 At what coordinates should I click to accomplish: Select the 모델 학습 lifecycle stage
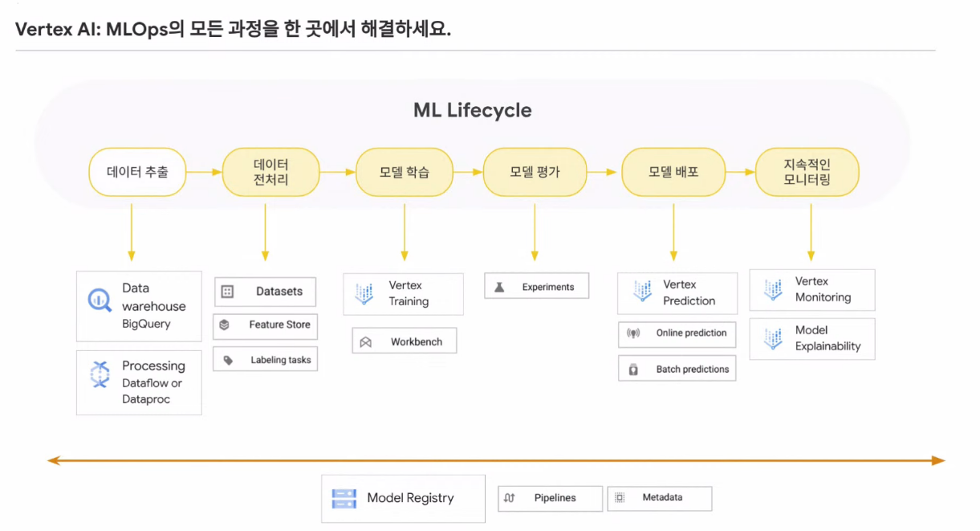[404, 172]
